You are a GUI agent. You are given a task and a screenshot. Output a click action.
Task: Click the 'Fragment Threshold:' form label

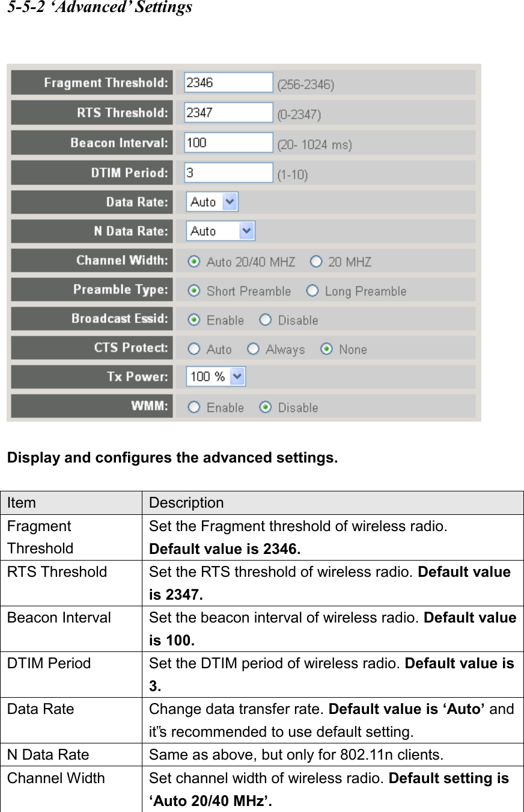(106, 83)
